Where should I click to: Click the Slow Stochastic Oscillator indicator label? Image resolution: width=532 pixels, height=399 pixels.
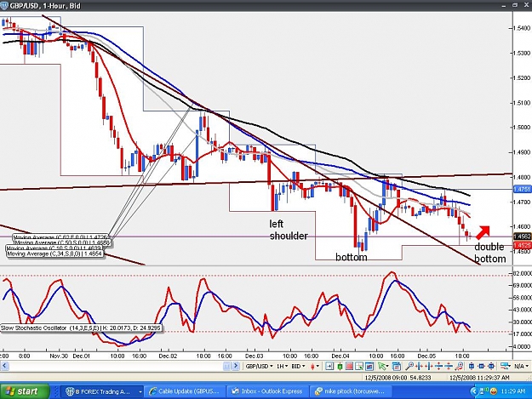(81, 328)
